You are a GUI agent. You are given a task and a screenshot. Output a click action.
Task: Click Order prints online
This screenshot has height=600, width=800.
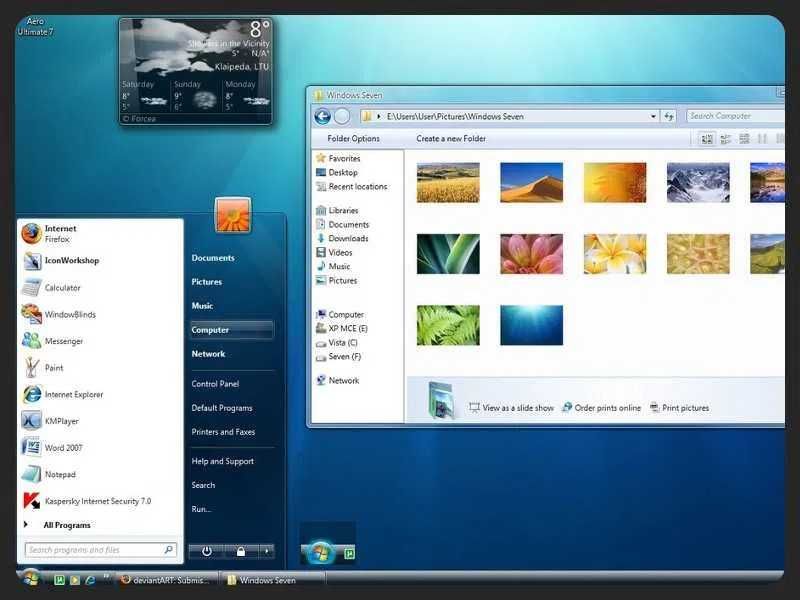[x=602, y=408]
